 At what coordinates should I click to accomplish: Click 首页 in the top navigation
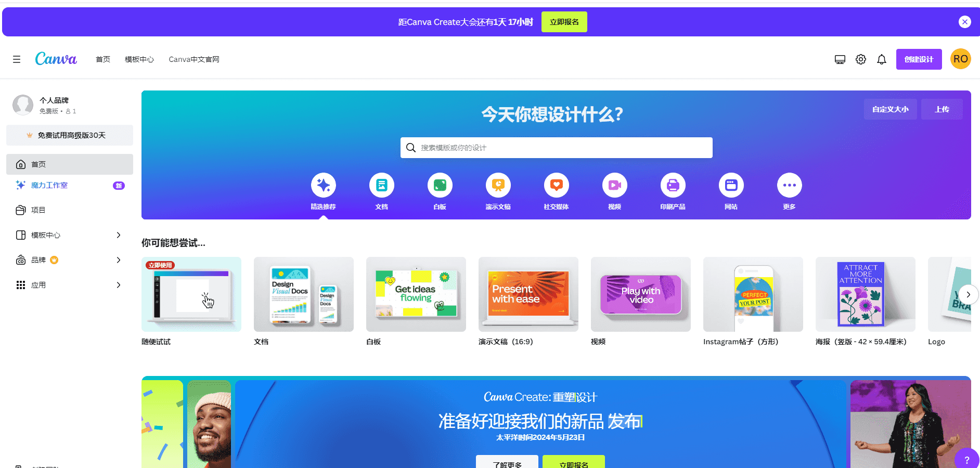coord(103,59)
